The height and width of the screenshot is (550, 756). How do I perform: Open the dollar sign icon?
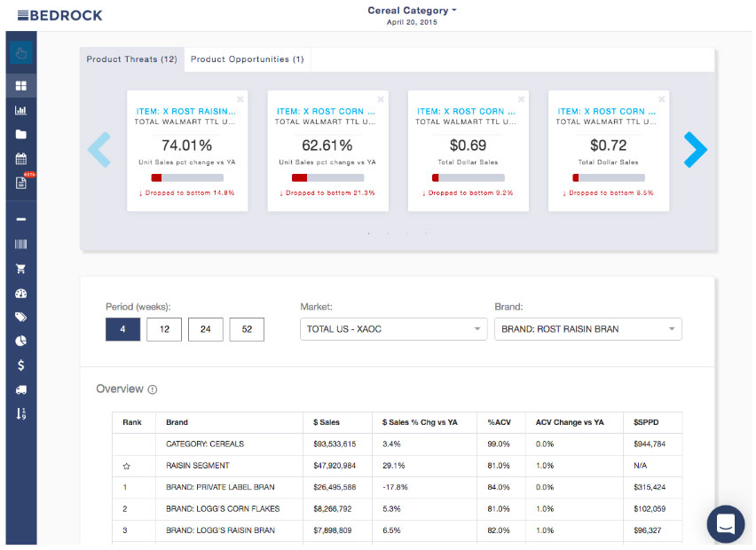(20, 365)
